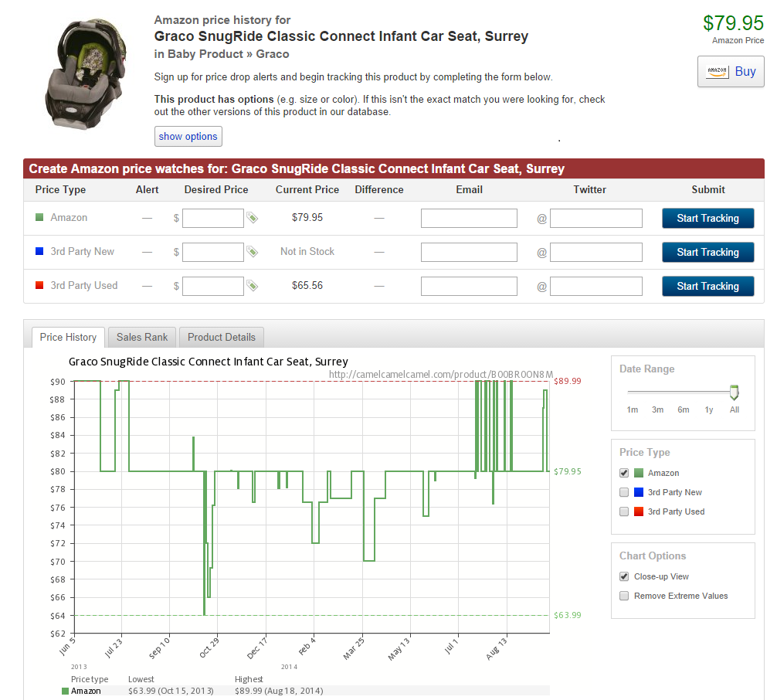777x700 pixels.
Task: Click the highest price $89.99 (Aug 18, 2014) text
Action: pos(279,691)
